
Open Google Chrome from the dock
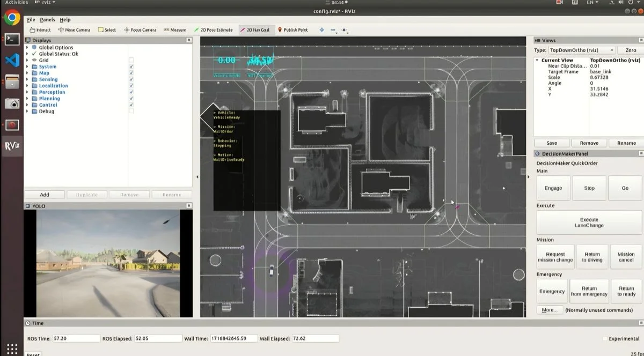[x=12, y=18]
